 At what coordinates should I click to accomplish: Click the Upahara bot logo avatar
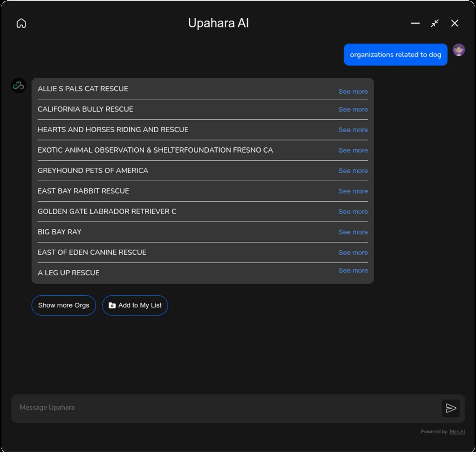(x=19, y=86)
